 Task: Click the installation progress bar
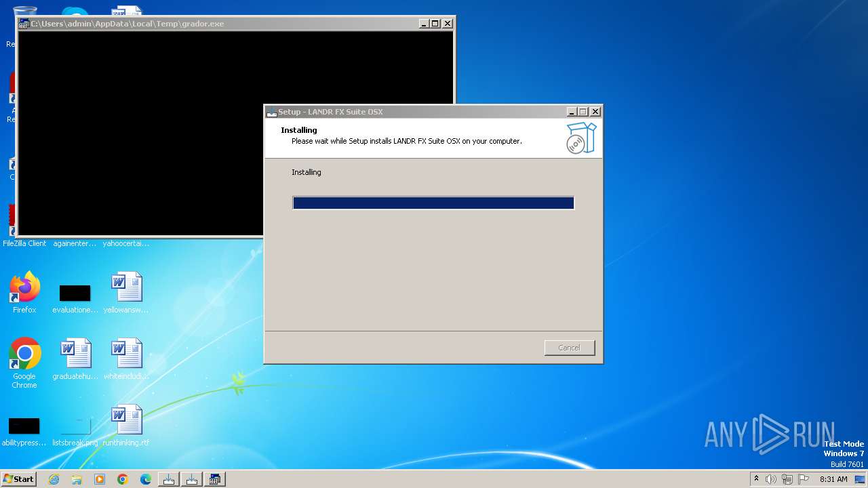click(x=433, y=203)
